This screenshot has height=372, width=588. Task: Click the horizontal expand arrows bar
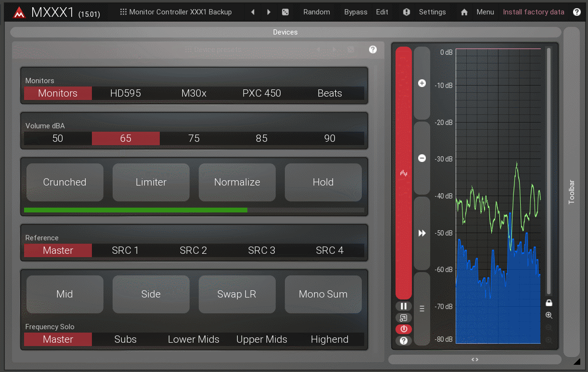pos(475,360)
